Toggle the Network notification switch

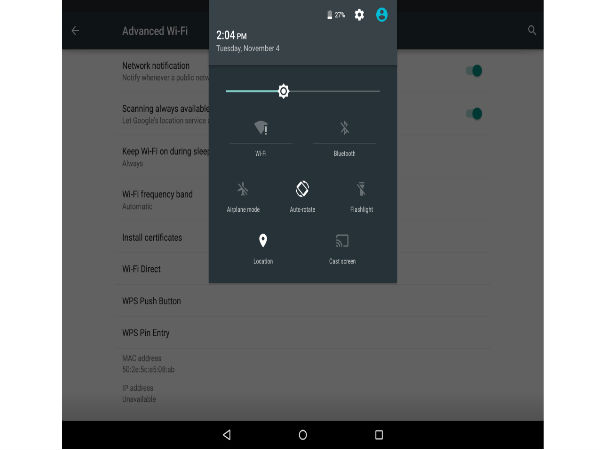pyautogui.click(x=474, y=71)
